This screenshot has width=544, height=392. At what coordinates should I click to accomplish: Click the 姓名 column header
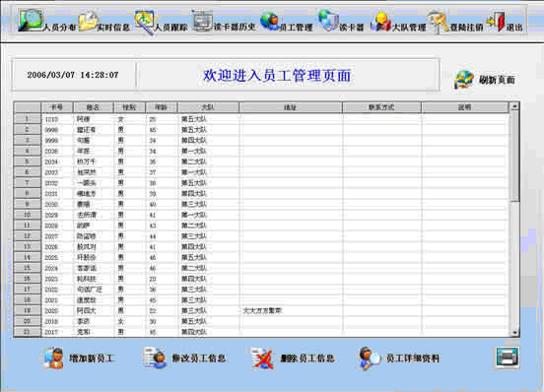(x=94, y=107)
